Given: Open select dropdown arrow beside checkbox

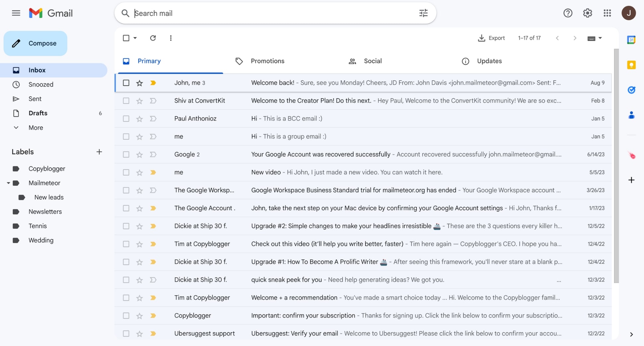Looking at the screenshot, I should click(x=135, y=38).
